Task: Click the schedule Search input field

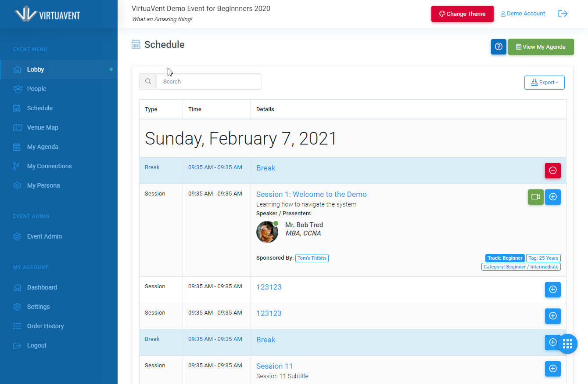Action: [x=209, y=82]
